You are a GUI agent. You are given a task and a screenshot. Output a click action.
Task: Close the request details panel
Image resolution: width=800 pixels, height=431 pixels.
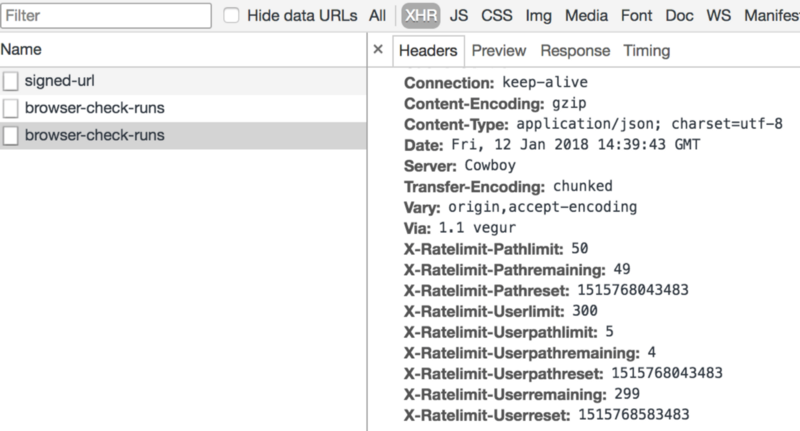tap(378, 49)
